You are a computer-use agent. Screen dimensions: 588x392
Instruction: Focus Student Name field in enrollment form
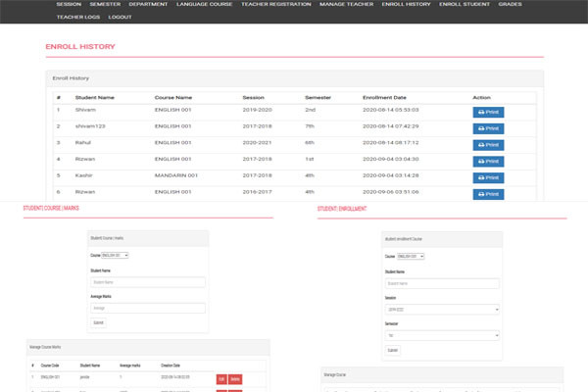pos(442,283)
